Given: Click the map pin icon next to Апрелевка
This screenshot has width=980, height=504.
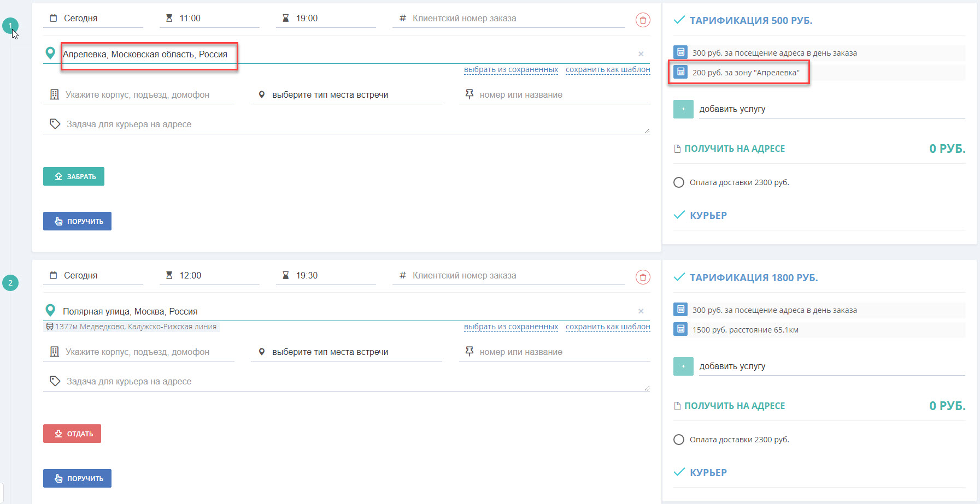Looking at the screenshot, I should (50, 53).
